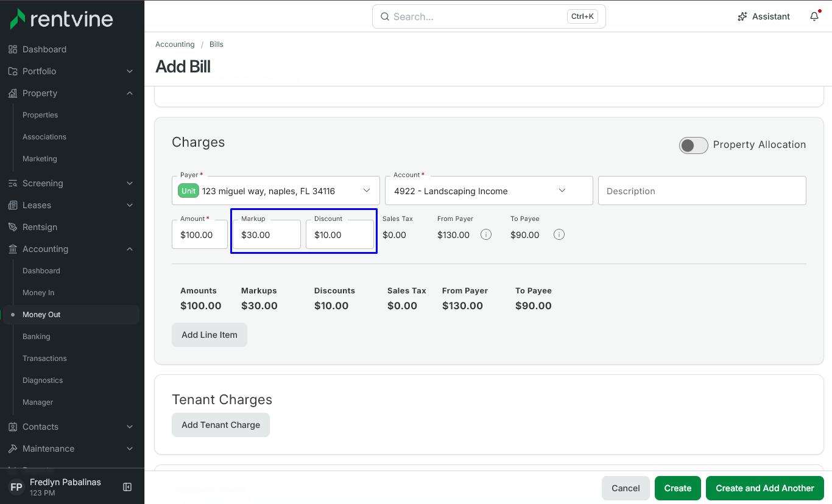
Task: Click the Property building icon
Action: (x=13, y=93)
